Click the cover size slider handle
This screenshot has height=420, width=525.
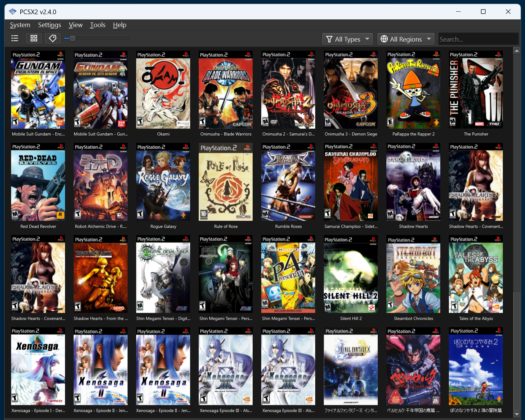pos(72,38)
